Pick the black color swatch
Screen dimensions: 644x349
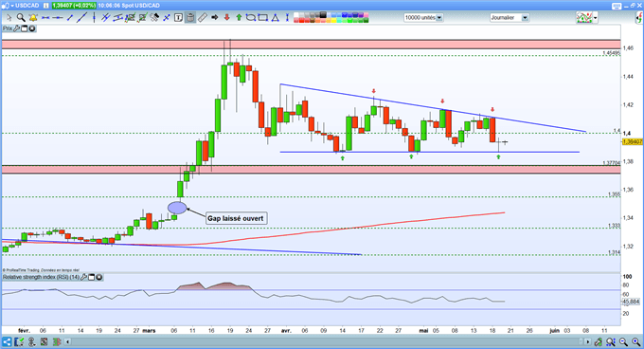pos(323,15)
